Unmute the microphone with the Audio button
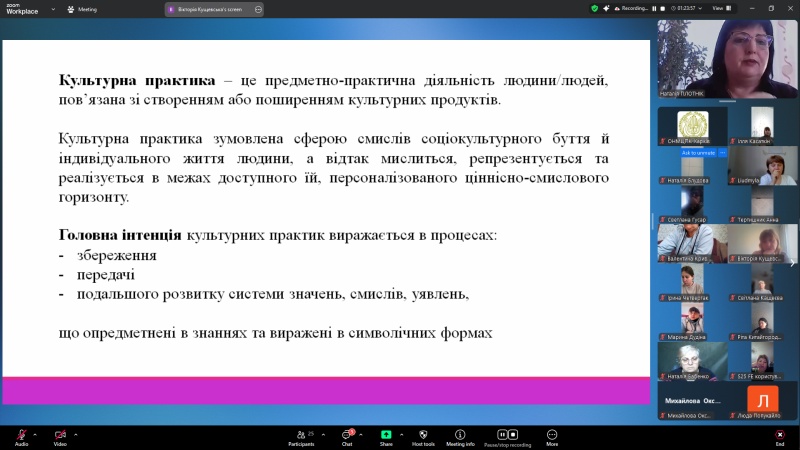 point(21,435)
